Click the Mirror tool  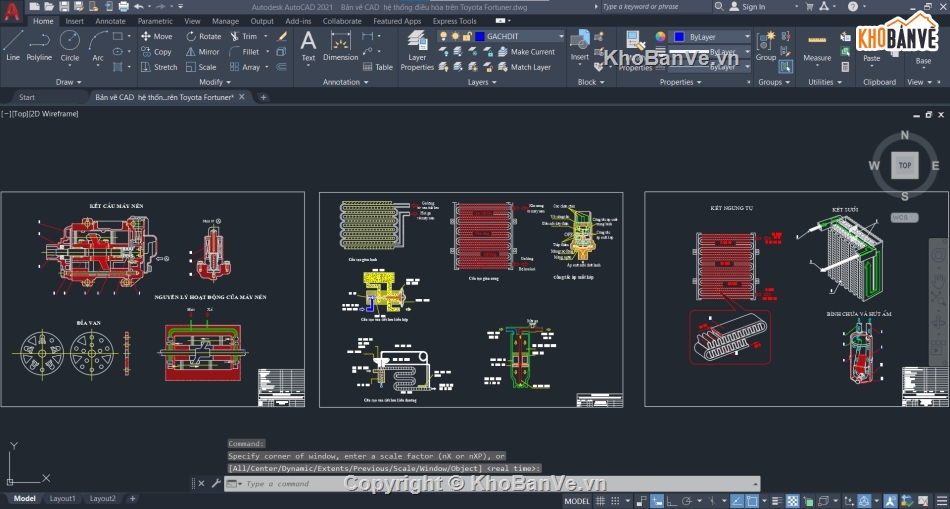pyautogui.click(x=203, y=52)
